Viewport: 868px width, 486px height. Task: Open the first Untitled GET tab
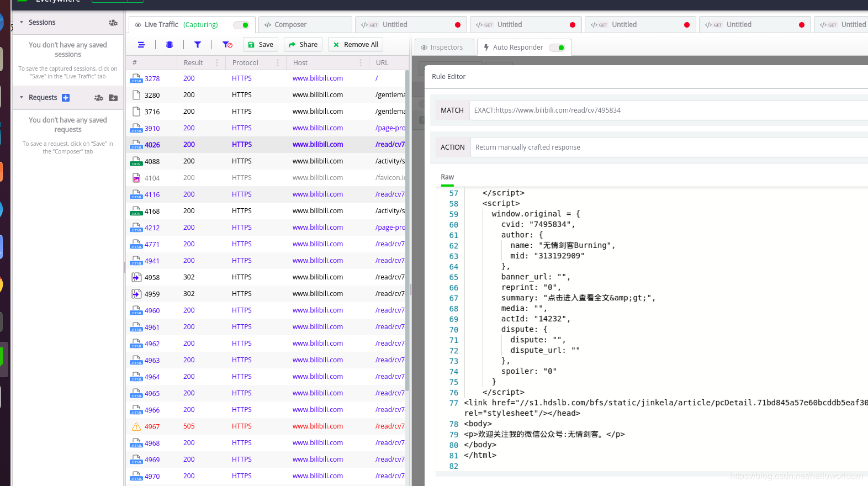(x=411, y=25)
